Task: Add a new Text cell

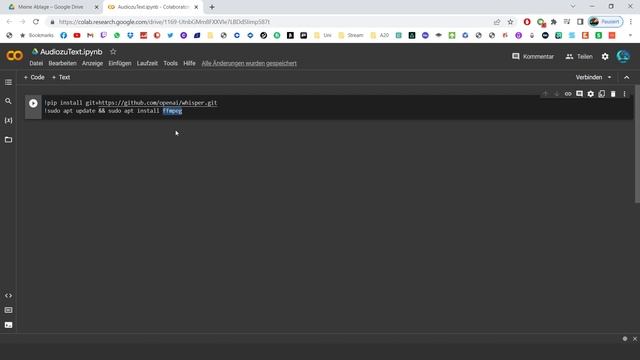Action: 61,77
